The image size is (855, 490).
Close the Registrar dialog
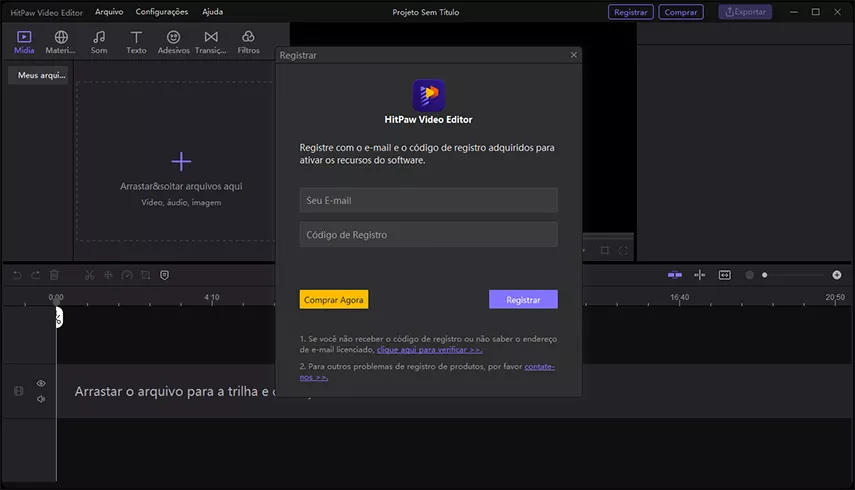point(574,55)
